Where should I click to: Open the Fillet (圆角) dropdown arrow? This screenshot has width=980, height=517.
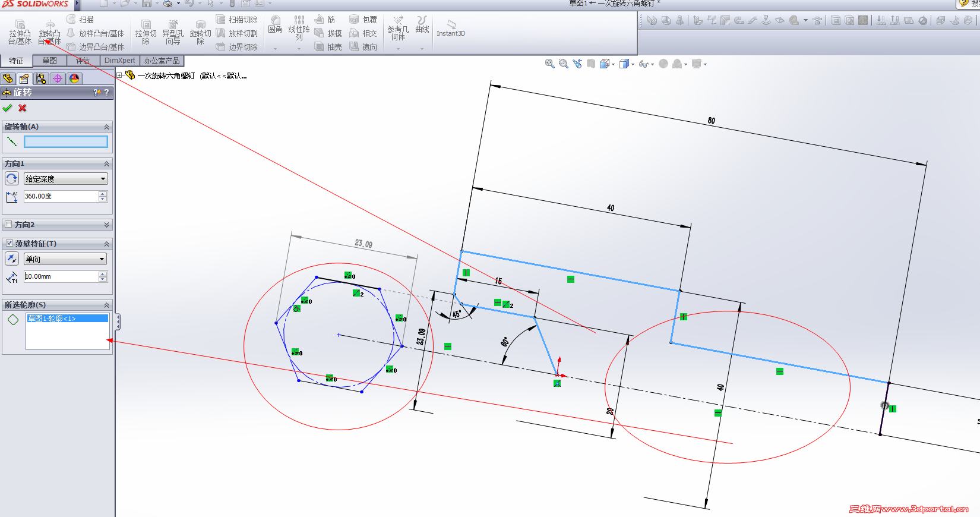275,49
